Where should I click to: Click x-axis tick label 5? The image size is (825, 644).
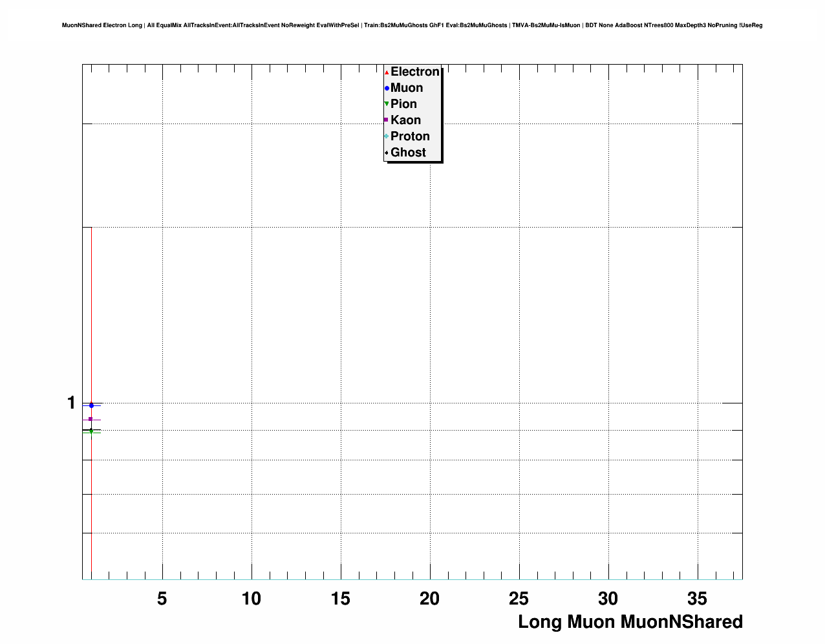coord(162,599)
